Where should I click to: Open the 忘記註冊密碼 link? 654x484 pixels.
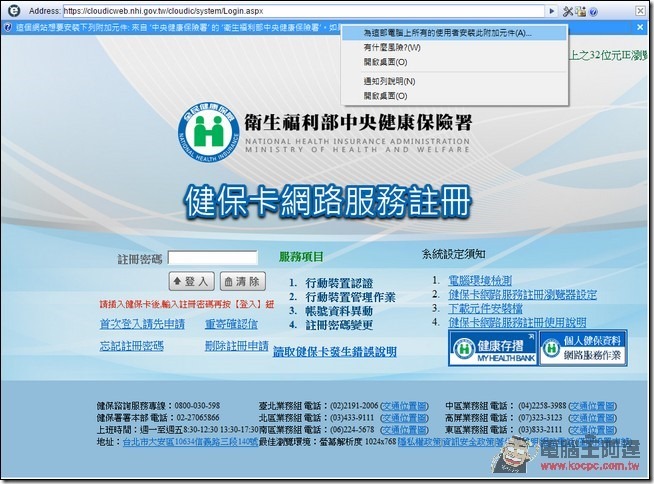[131, 346]
